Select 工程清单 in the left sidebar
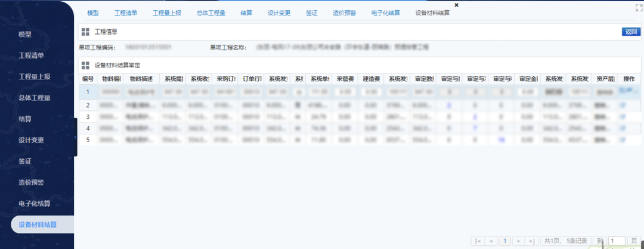The image size is (644, 249). tap(31, 56)
